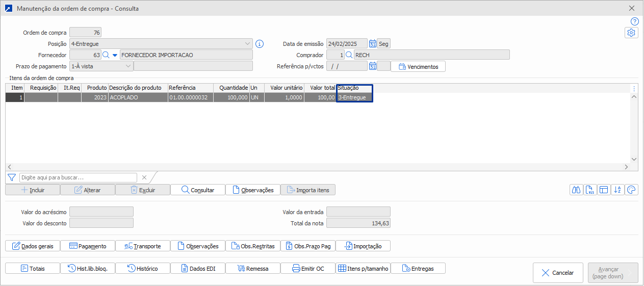Open the help question mark icon
The image size is (644, 286).
coord(634,21)
